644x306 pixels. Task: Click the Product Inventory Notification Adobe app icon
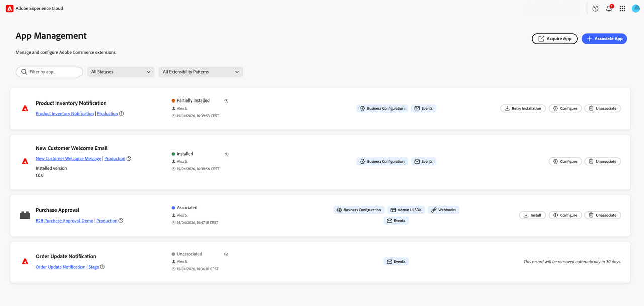(25, 108)
